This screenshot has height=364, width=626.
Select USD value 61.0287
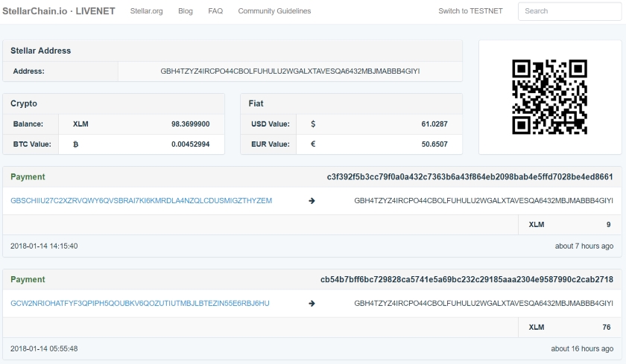click(x=434, y=124)
